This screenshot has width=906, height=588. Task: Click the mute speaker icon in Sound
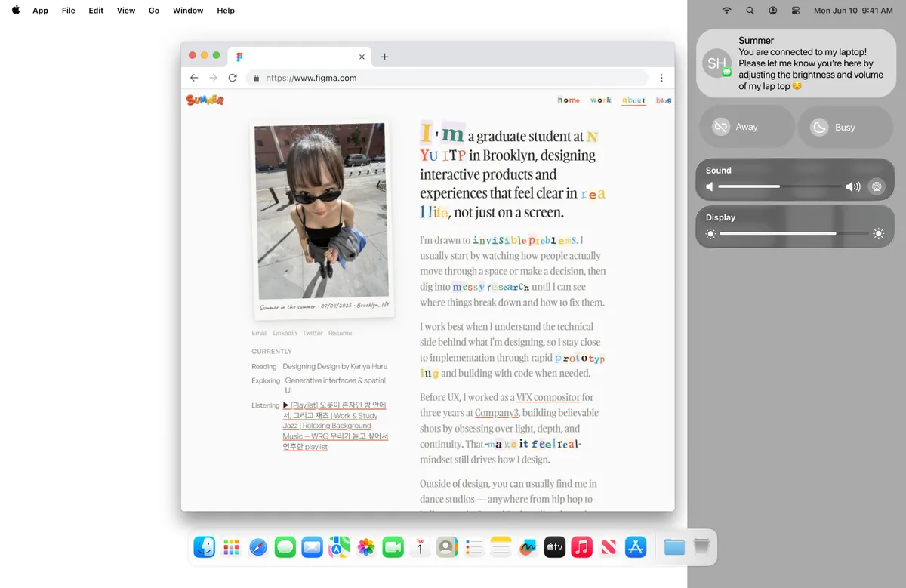click(709, 186)
